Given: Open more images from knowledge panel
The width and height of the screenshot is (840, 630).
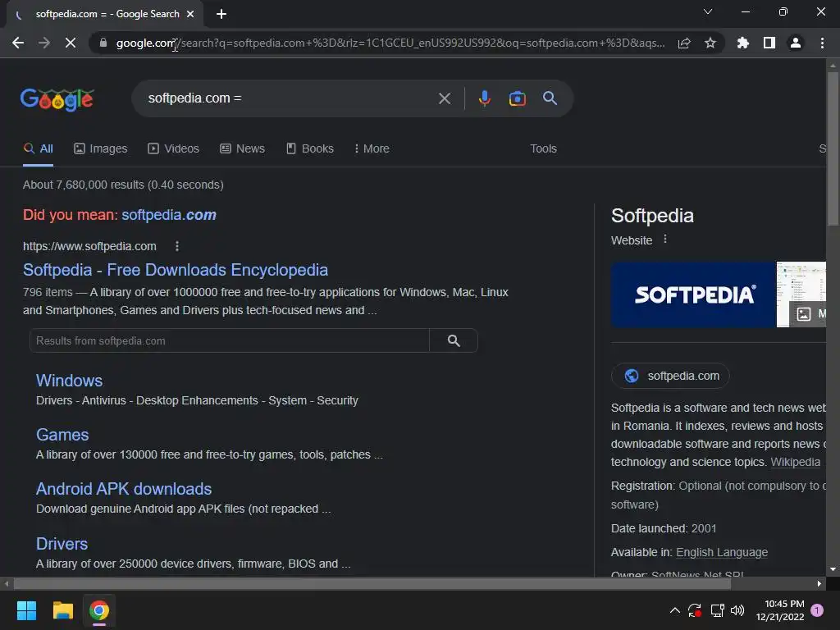Looking at the screenshot, I should tap(810, 314).
